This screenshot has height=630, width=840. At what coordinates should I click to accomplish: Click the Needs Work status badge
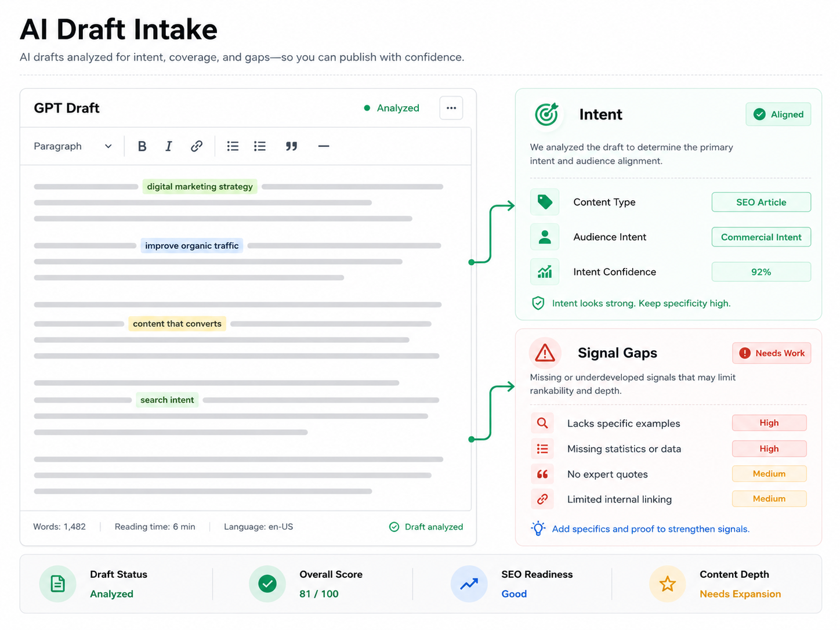(x=772, y=353)
